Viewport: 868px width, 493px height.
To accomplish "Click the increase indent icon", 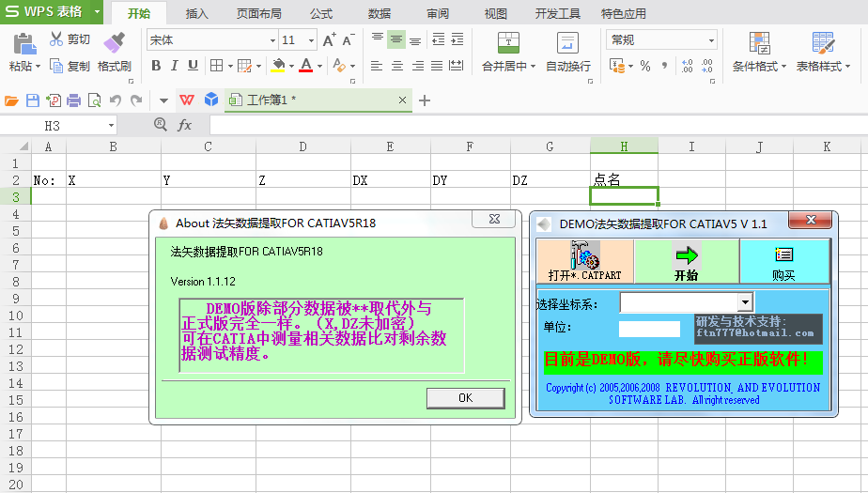I will pyautogui.click(x=457, y=39).
